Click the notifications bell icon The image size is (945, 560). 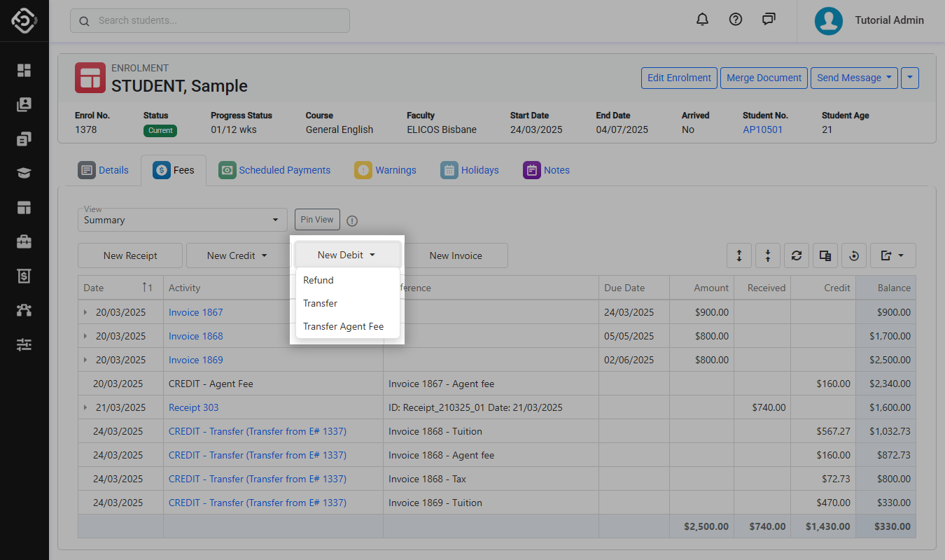[x=702, y=20]
